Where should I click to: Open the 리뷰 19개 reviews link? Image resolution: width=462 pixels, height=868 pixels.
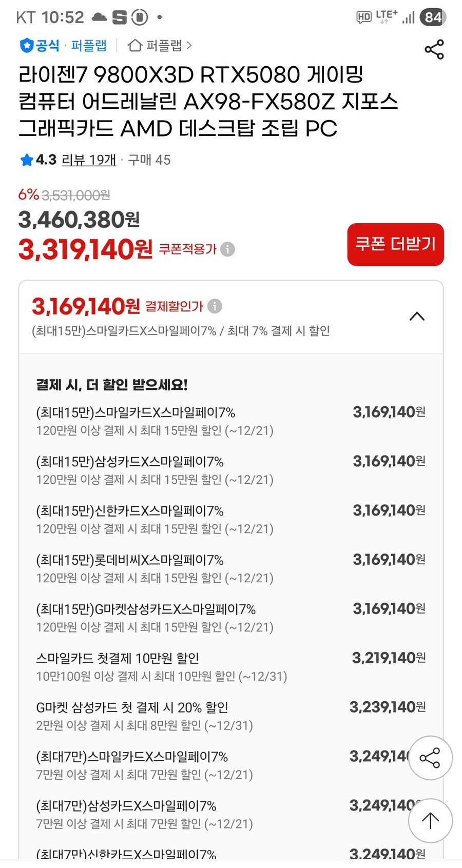(89, 160)
